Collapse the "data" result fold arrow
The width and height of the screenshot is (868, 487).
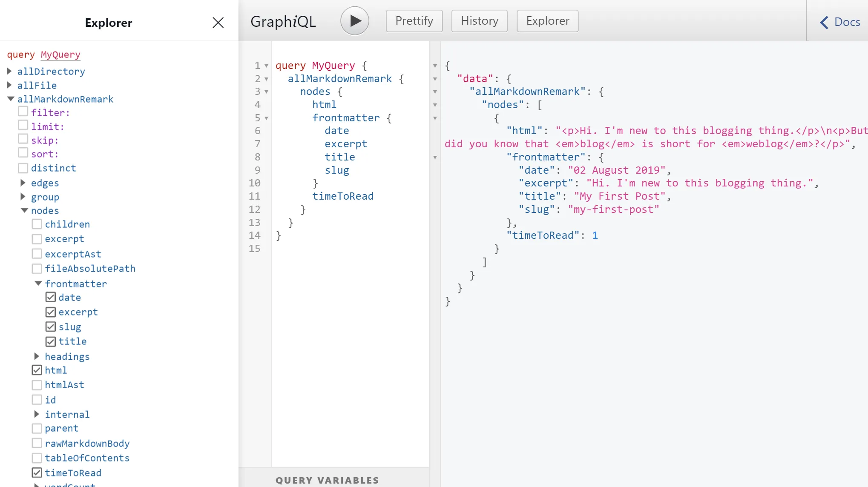pyautogui.click(x=435, y=79)
